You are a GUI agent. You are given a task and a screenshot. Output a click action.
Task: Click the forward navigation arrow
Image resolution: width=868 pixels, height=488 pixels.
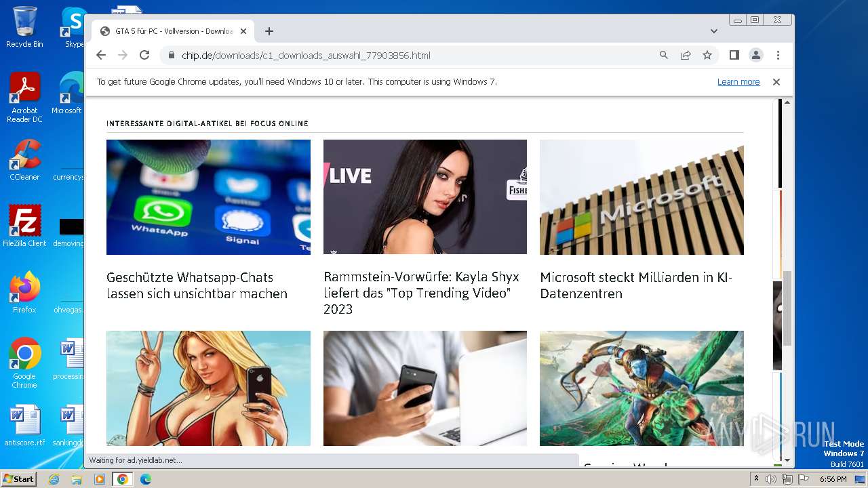[x=123, y=56]
